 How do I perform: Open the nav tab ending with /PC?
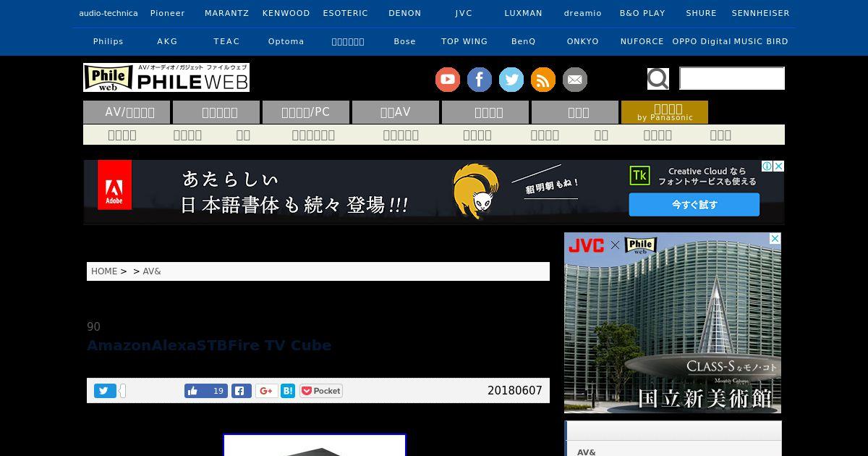[306, 112]
